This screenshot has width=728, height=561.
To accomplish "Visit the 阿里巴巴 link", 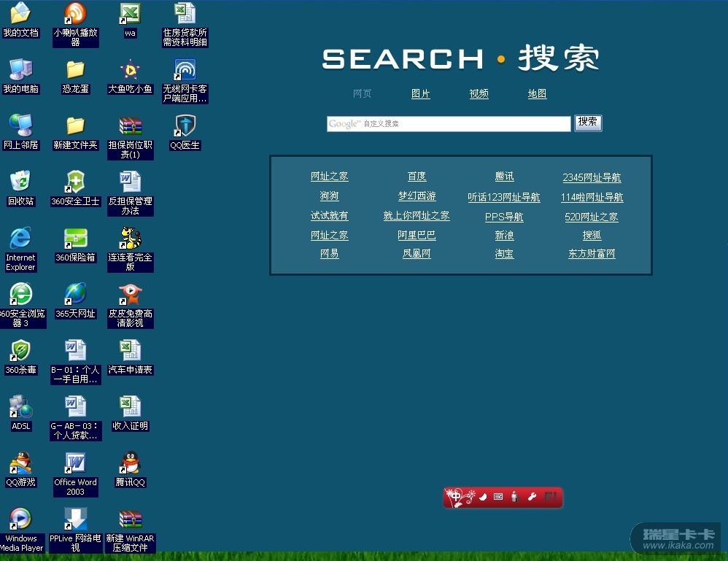I will (417, 236).
